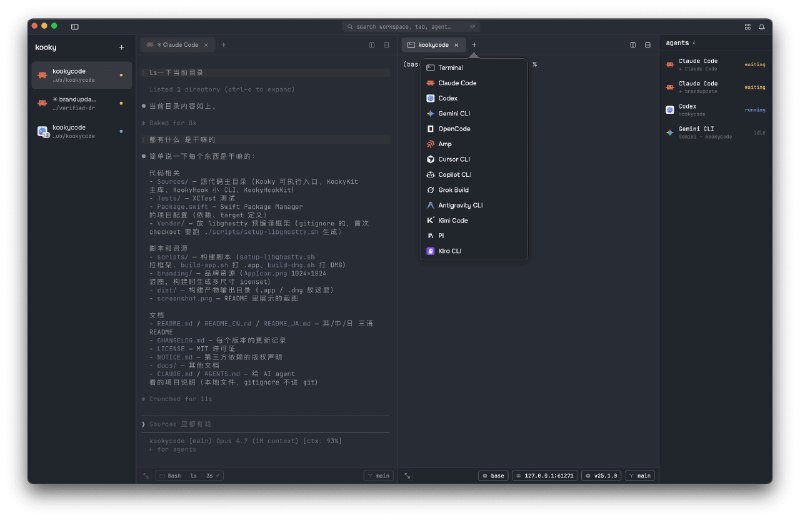Open the Gemini CLI agent marked idle

[x=715, y=133]
